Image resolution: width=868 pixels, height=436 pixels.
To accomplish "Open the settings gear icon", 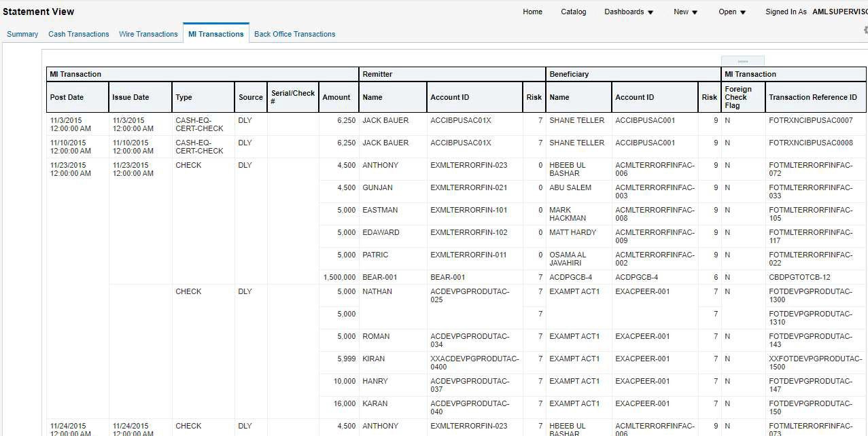I will click(x=864, y=30).
